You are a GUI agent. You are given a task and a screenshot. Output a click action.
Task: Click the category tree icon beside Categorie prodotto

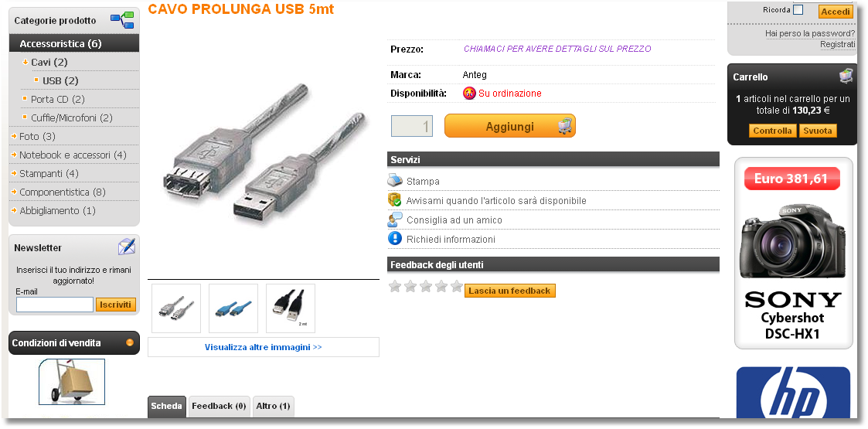click(x=122, y=20)
